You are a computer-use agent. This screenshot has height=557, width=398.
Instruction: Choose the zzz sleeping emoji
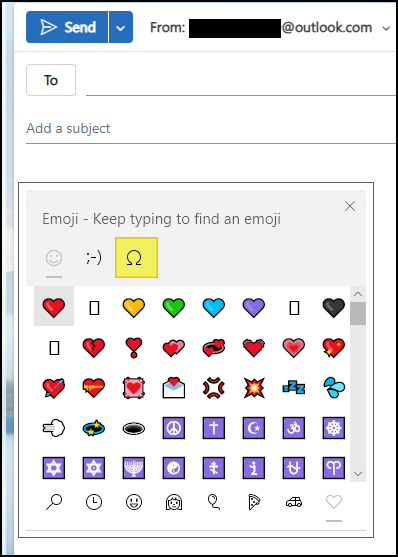pos(294,388)
